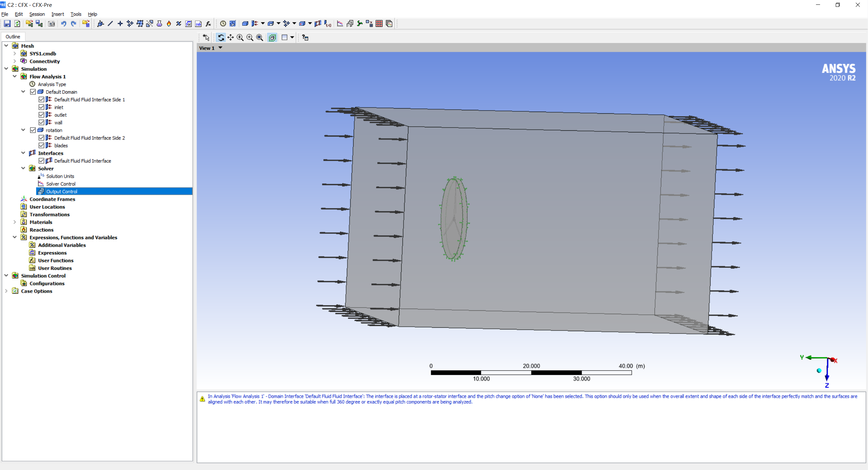This screenshot has width=868, height=470.
Task: Click the Boundary insert toolbar icon
Action: [x=255, y=23]
